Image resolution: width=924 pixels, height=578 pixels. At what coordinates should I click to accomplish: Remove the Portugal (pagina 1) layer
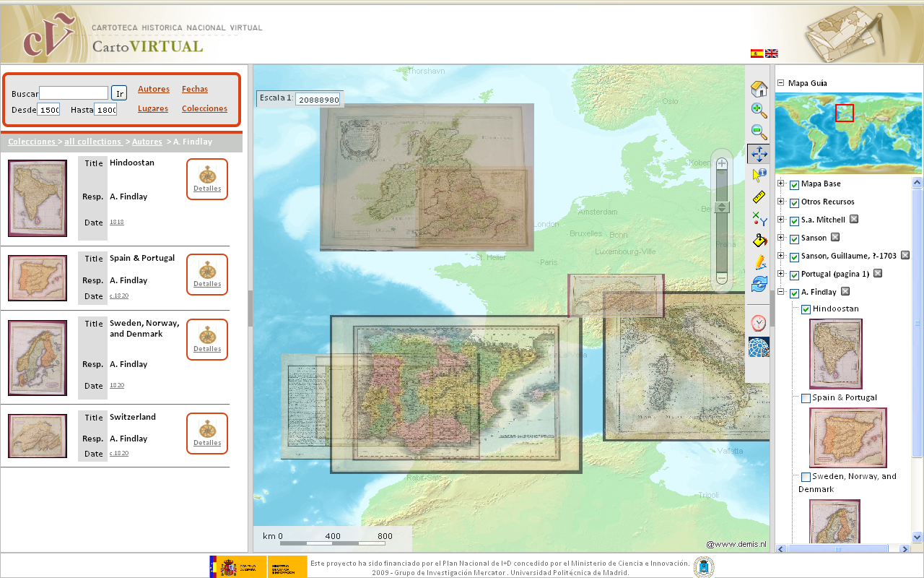878,274
